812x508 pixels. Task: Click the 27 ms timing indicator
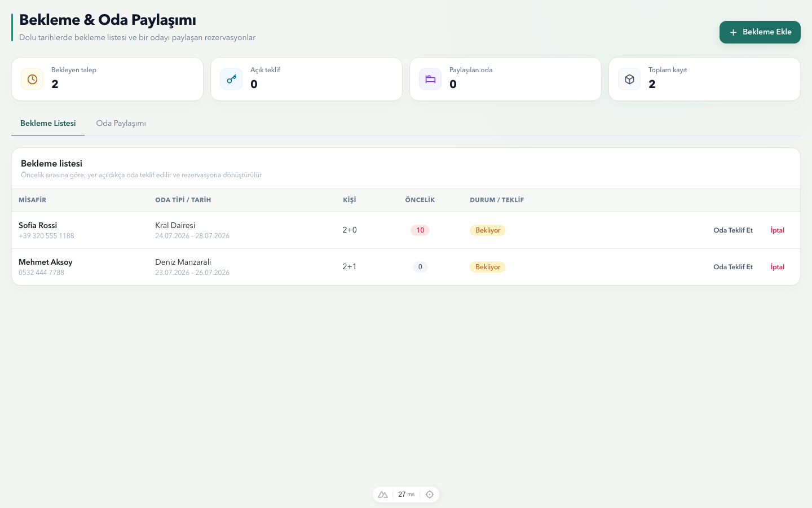[407, 494]
